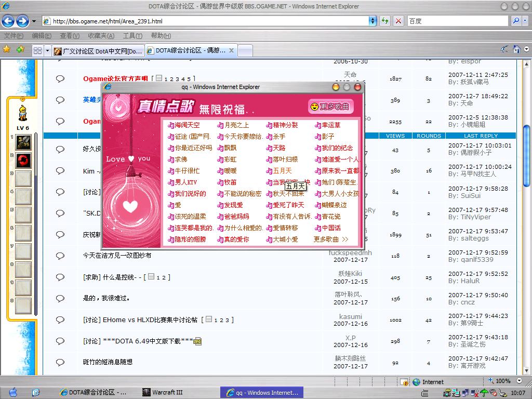Viewport: 532px width, 399px height.
Task: Click the page scrollbar up arrow
Action: [x=527, y=64]
